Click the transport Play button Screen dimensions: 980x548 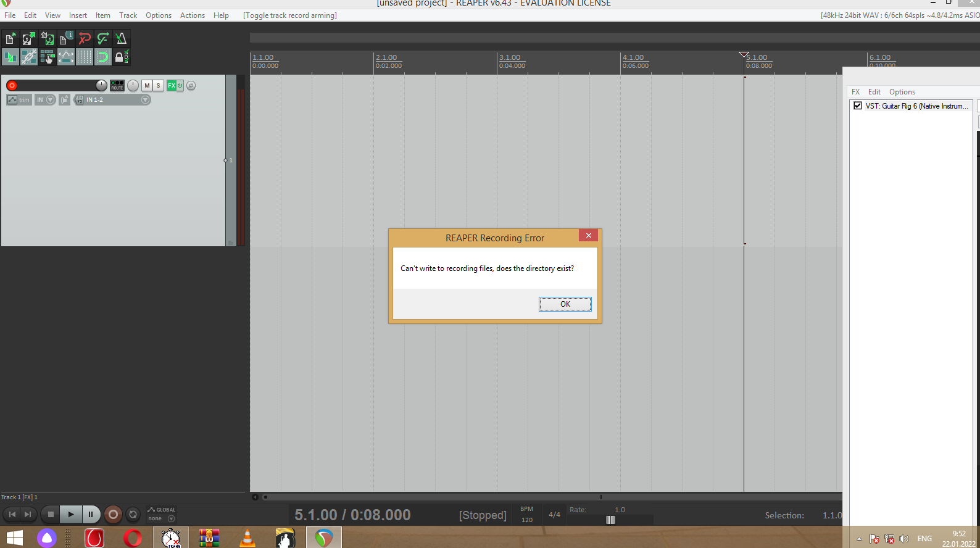click(x=71, y=514)
